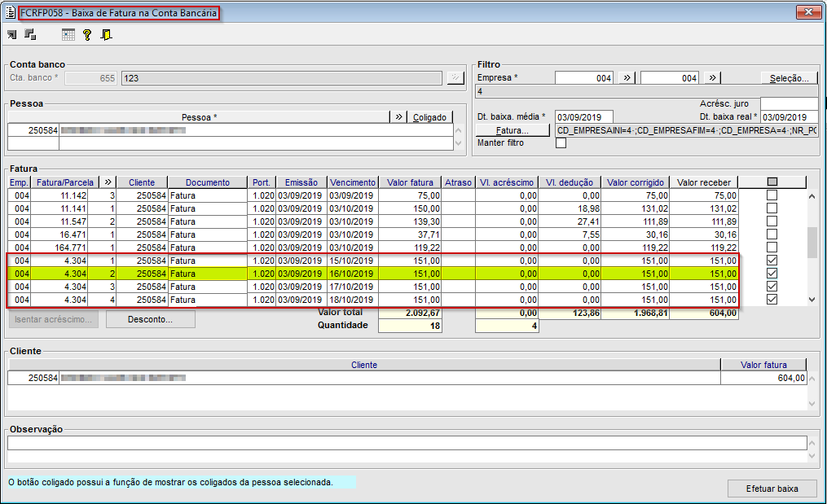Sort by the Vencimento column header

click(x=353, y=182)
